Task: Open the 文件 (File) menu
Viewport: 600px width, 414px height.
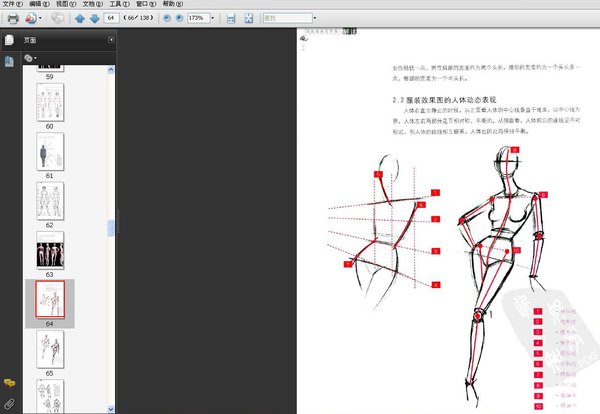Action: click(x=13, y=4)
